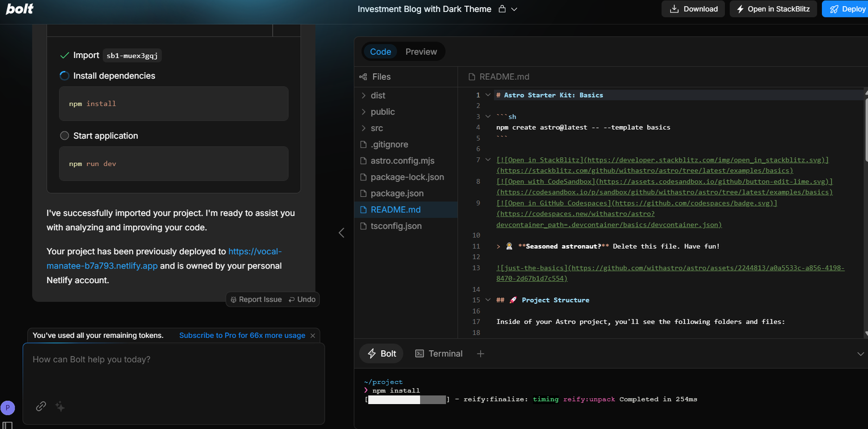Click the Import checkmark icon

point(65,55)
